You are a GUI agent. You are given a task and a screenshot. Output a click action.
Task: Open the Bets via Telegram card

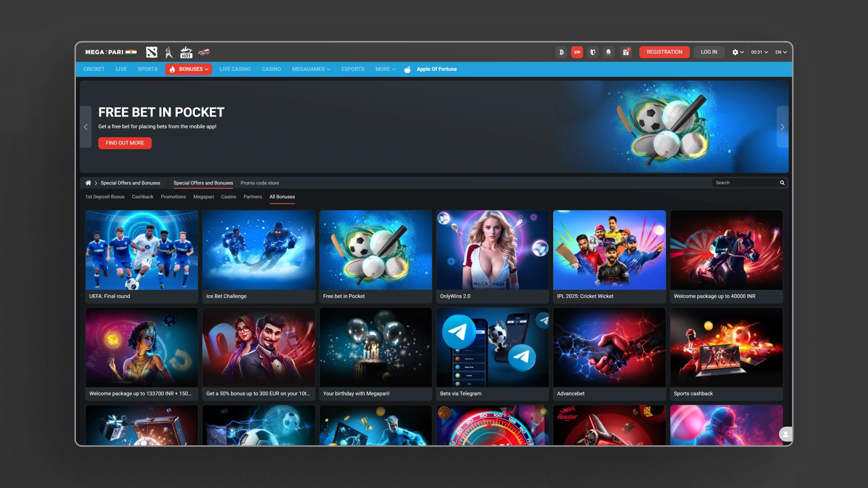click(492, 354)
